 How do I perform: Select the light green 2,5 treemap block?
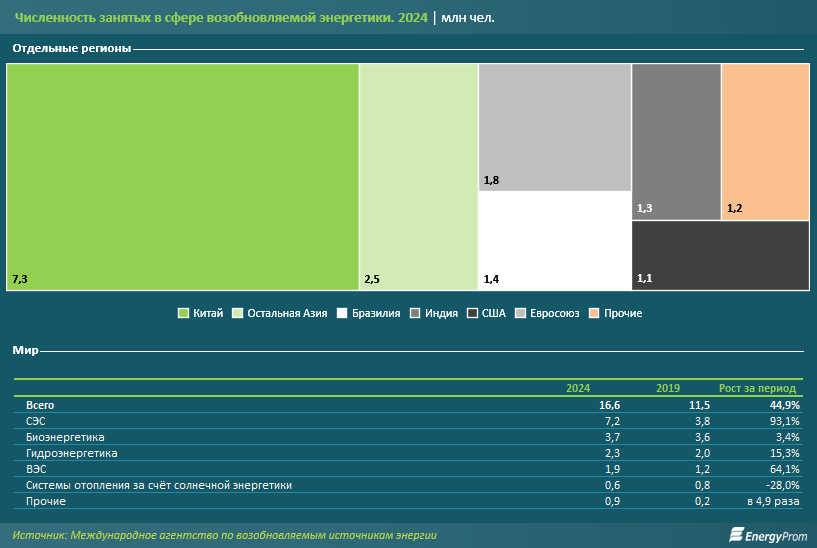coord(418,177)
